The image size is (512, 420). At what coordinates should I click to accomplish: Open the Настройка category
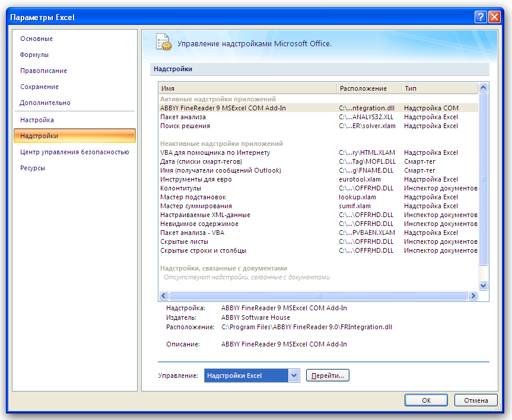37,120
